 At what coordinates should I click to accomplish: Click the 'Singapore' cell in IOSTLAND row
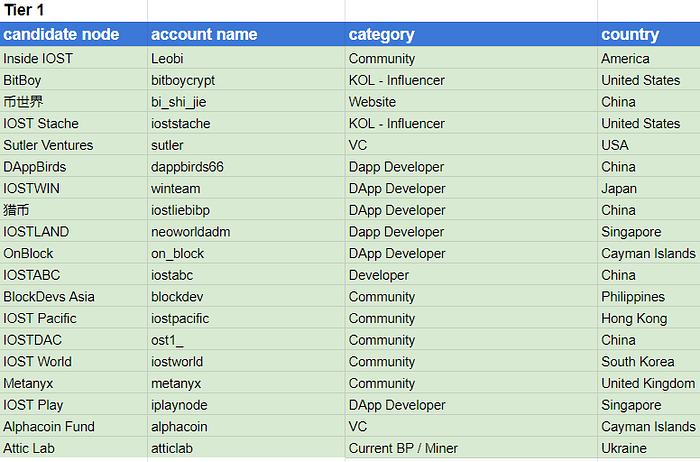point(649,232)
